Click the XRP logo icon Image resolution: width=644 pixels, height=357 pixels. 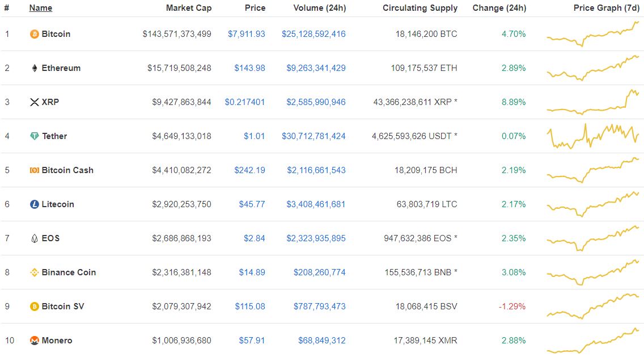pos(35,102)
